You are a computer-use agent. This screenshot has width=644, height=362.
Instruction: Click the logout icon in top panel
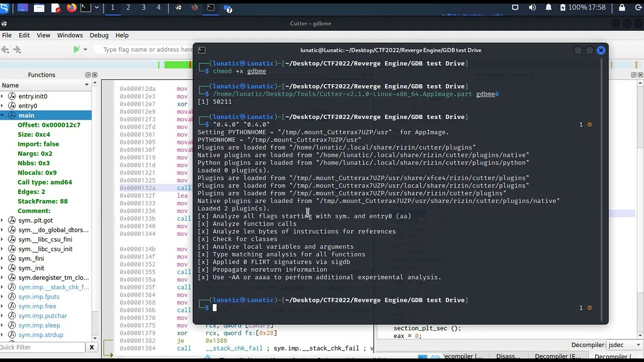pyautogui.click(x=638, y=8)
